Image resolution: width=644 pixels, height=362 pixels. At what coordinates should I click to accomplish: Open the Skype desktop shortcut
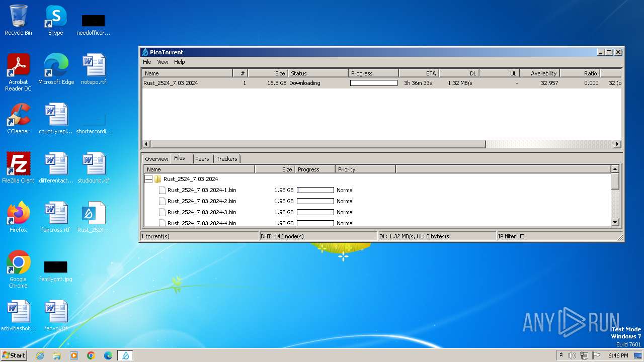pyautogui.click(x=55, y=20)
